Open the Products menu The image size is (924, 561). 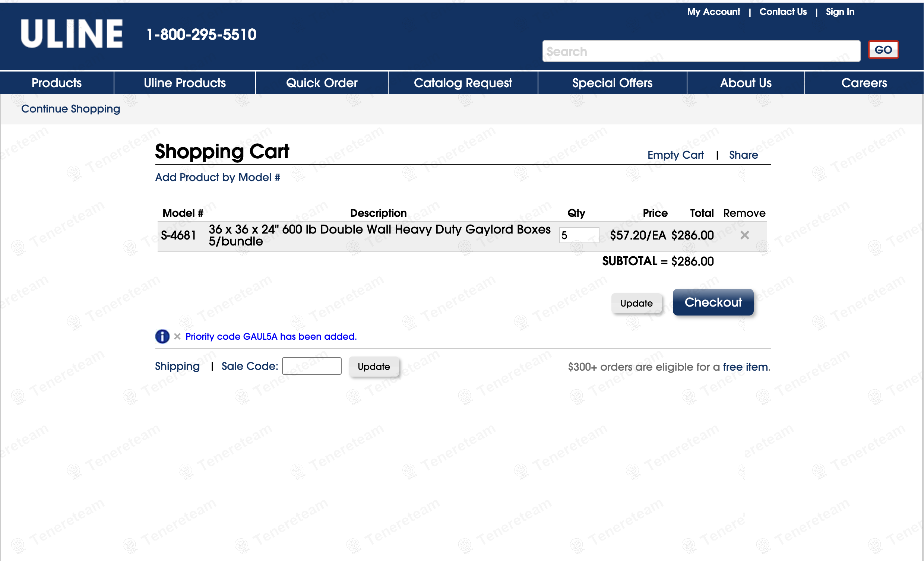[x=57, y=83]
